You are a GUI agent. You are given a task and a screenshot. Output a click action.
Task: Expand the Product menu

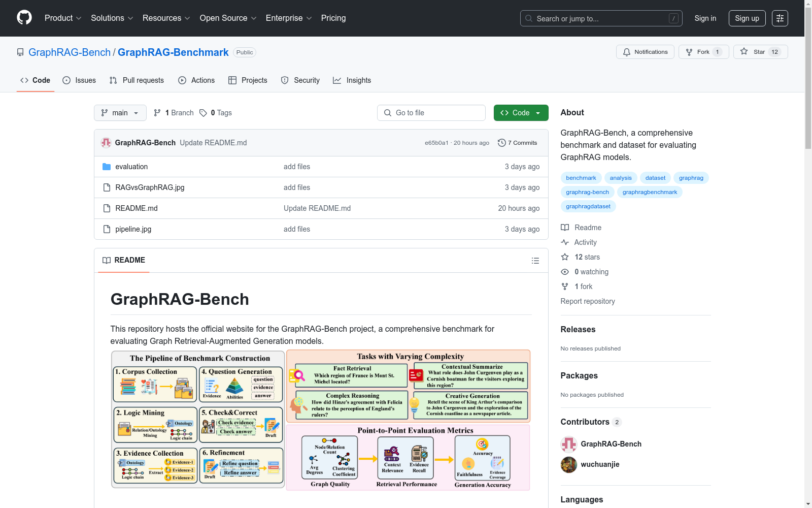[x=63, y=18]
